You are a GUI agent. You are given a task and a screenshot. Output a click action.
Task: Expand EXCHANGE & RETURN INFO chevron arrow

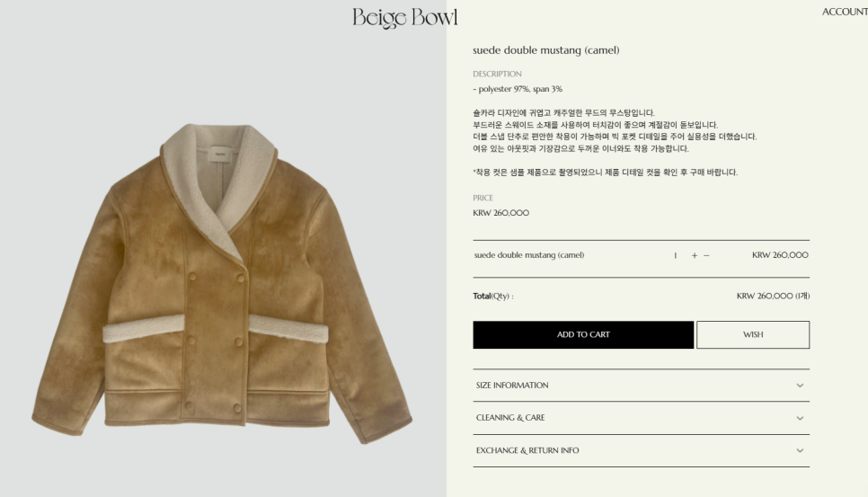pyautogui.click(x=800, y=450)
